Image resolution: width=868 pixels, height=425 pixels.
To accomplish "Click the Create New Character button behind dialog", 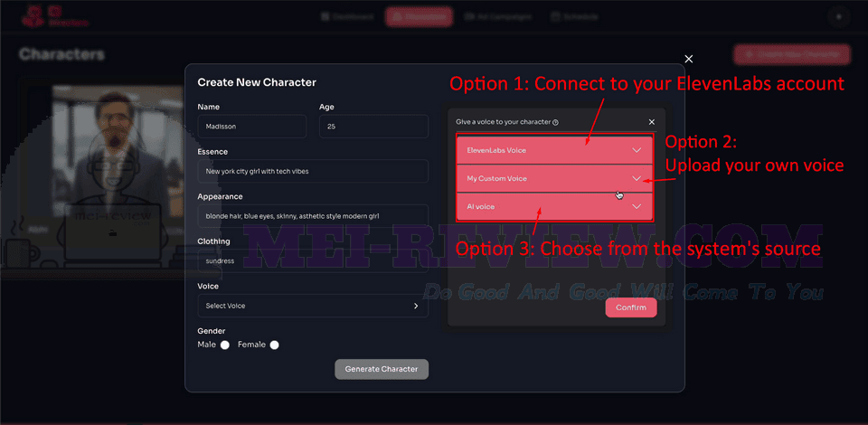I will click(x=792, y=54).
